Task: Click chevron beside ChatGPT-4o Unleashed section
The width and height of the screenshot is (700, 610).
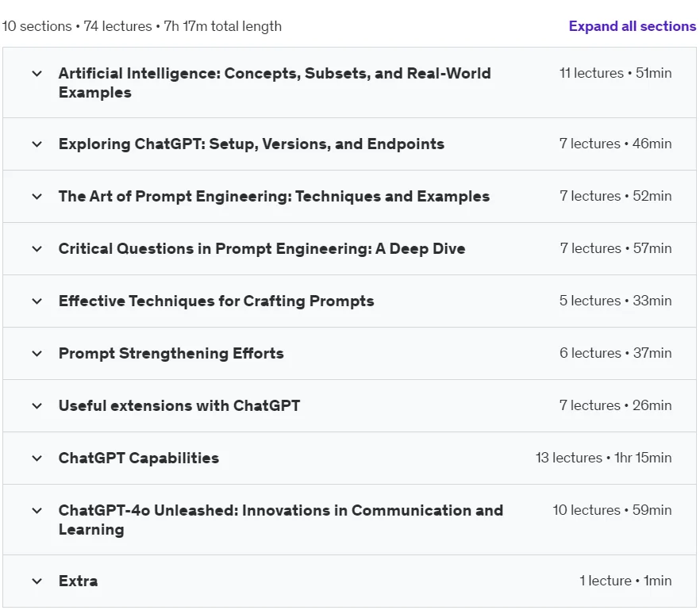Action: pyautogui.click(x=37, y=511)
